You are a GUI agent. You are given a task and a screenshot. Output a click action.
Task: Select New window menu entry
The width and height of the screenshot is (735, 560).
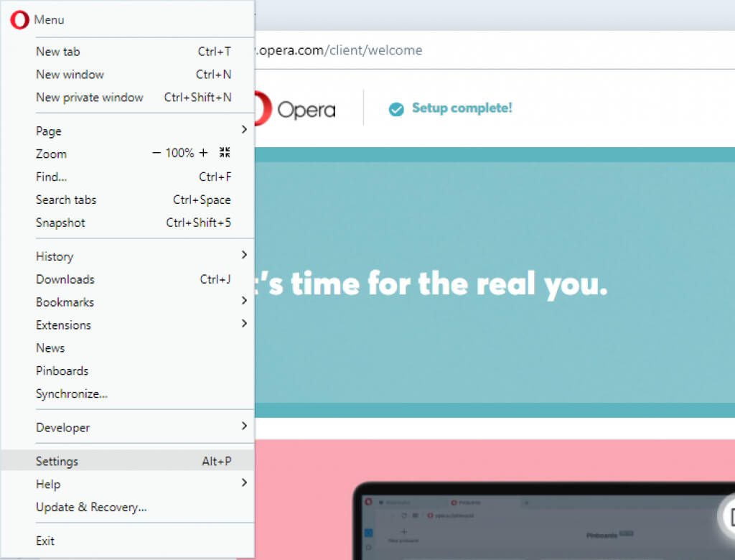click(x=128, y=75)
